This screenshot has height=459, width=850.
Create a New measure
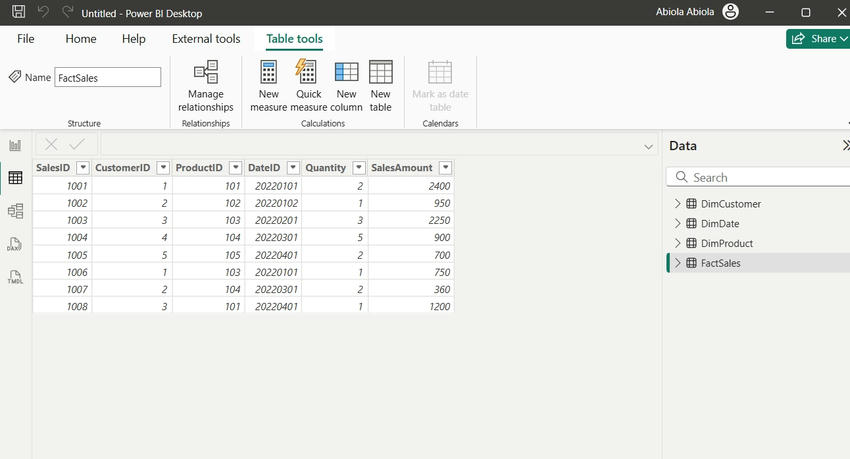(268, 86)
